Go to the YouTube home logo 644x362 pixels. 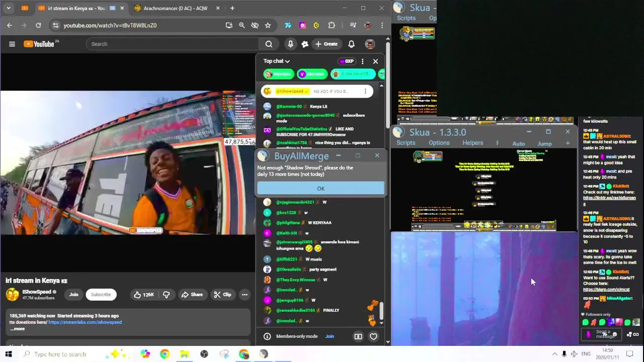40,44
